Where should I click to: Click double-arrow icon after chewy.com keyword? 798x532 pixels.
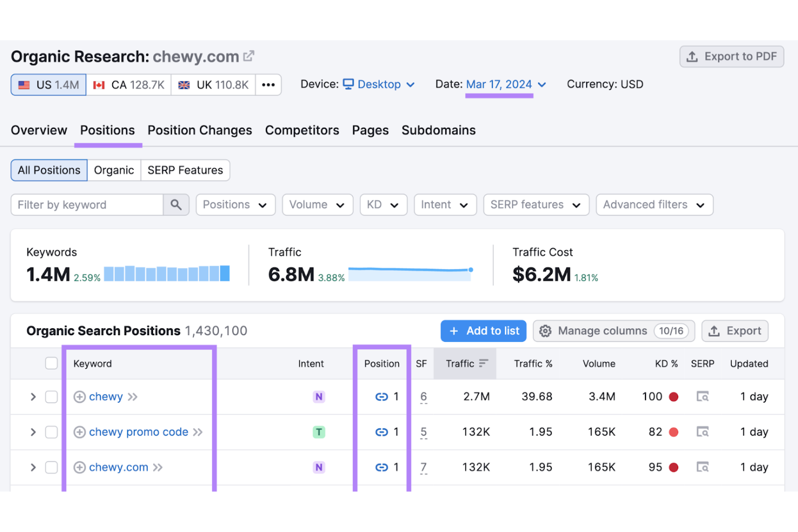click(157, 467)
